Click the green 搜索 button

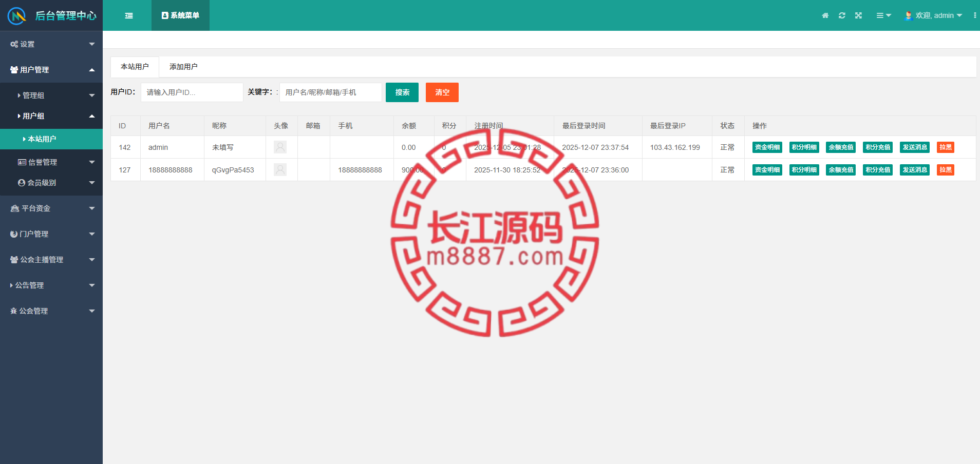402,92
